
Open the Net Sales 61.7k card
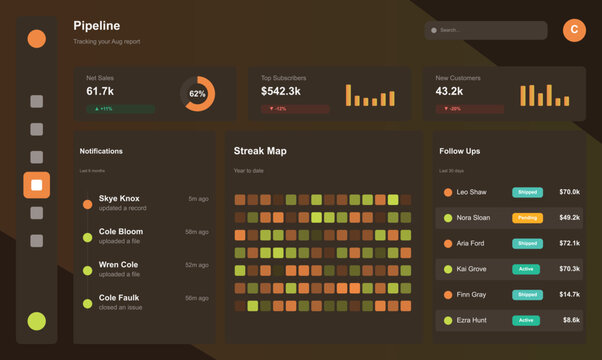click(x=155, y=94)
